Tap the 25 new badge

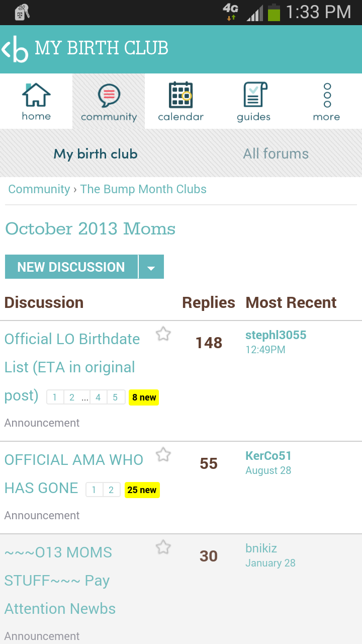142,490
